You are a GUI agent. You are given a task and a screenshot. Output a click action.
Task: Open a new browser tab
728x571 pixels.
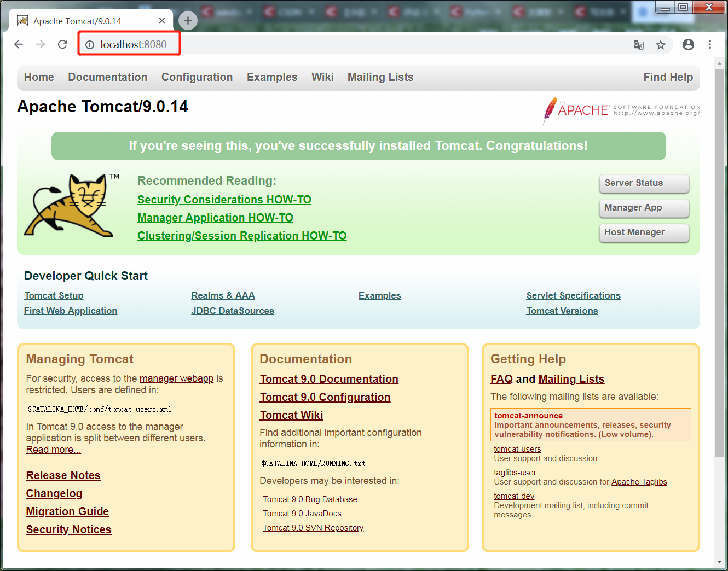coord(188,21)
